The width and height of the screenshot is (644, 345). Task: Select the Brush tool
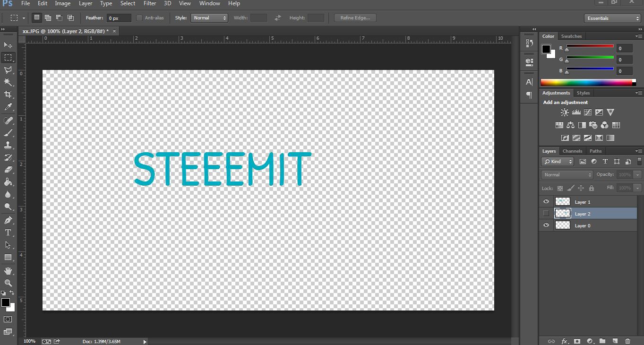click(8, 133)
